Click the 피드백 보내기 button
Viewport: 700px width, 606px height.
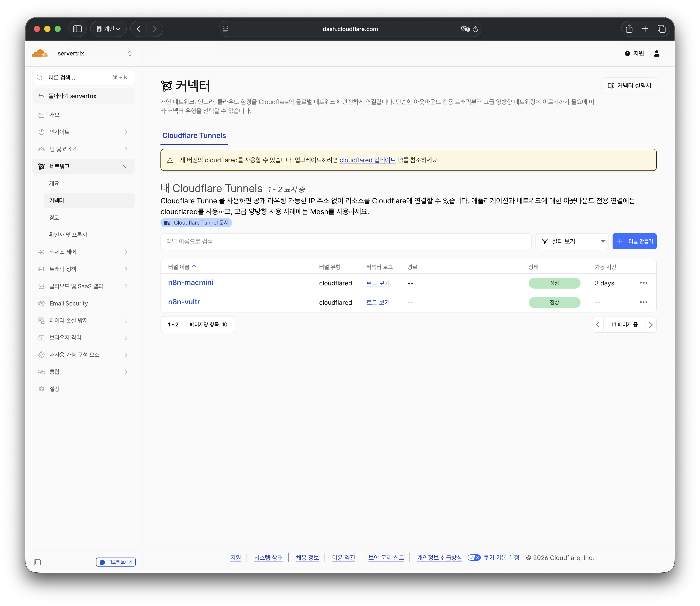116,562
